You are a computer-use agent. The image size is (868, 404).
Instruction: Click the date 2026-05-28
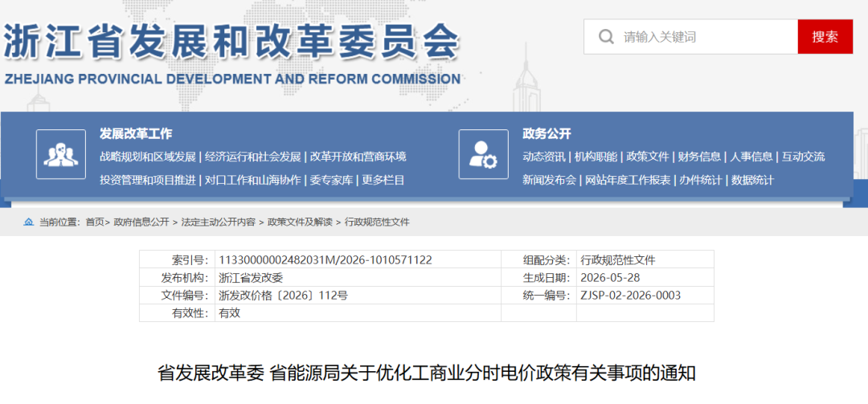[x=610, y=277]
